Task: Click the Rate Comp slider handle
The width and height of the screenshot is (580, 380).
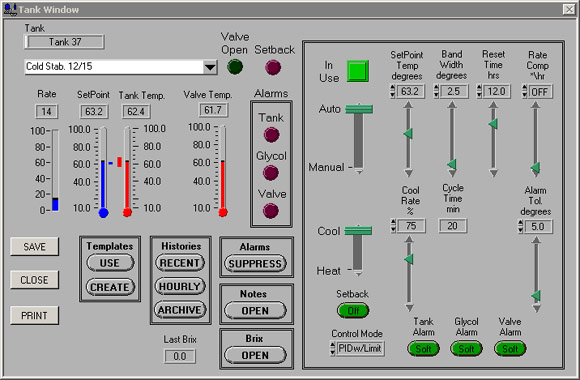Action: [x=535, y=168]
